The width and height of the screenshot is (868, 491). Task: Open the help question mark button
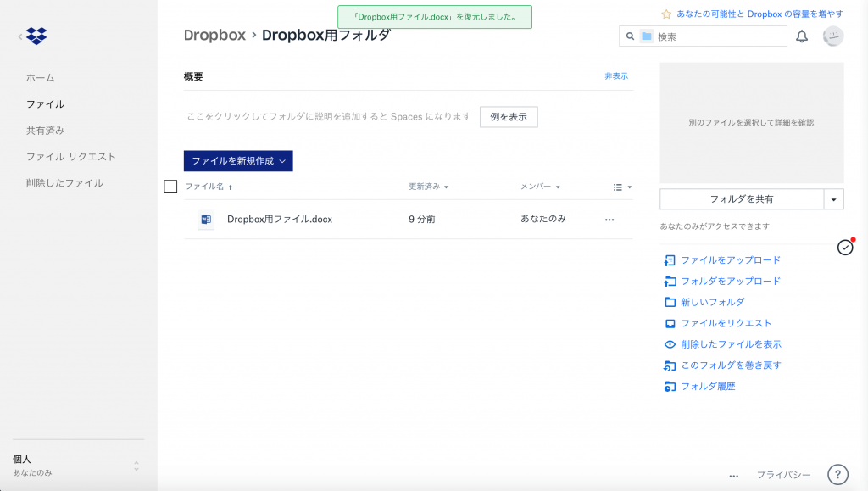pyautogui.click(x=837, y=474)
